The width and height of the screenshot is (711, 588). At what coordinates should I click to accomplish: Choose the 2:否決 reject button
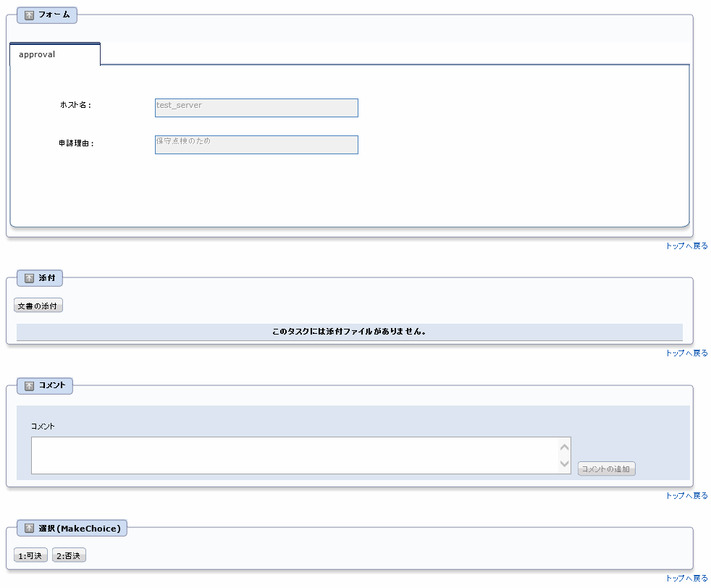(69, 555)
